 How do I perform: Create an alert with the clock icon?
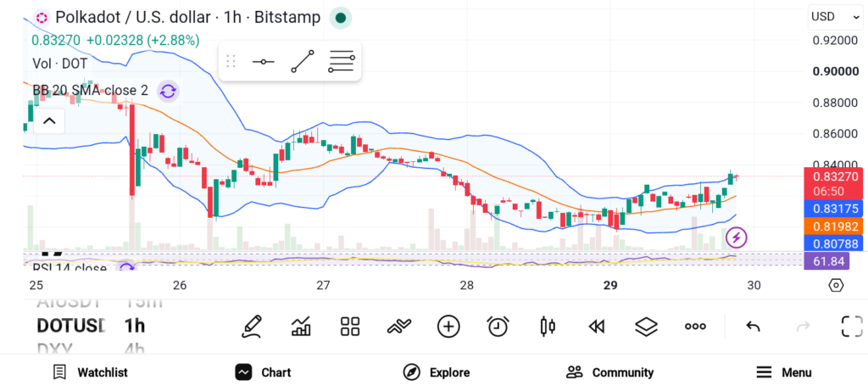point(498,327)
